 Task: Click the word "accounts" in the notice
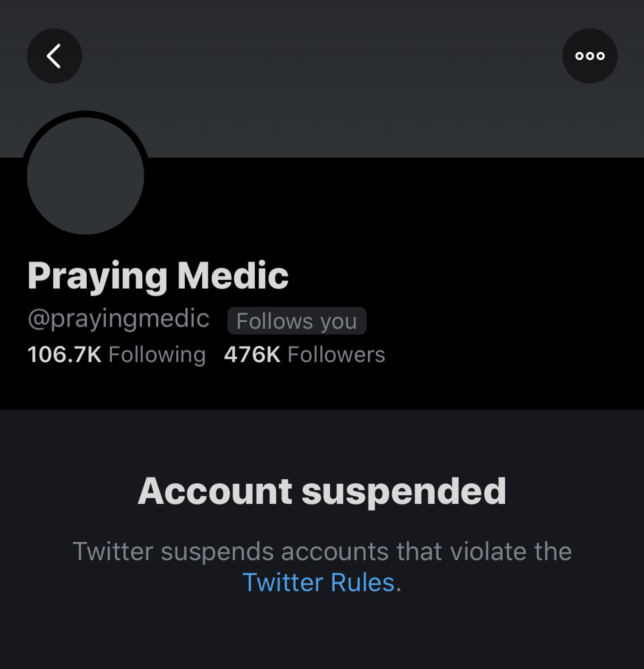[x=335, y=551]
